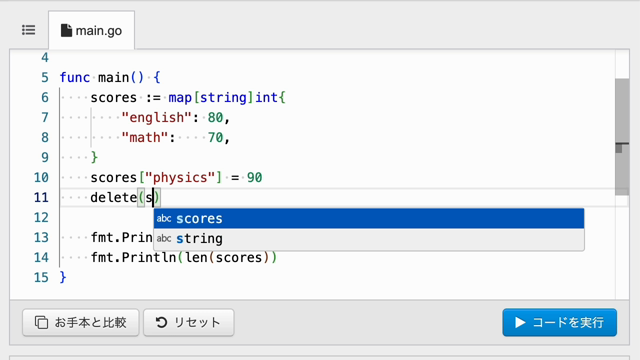640x360 pixels.
Task: Click the copy icon in compare button
Action: 41,322
